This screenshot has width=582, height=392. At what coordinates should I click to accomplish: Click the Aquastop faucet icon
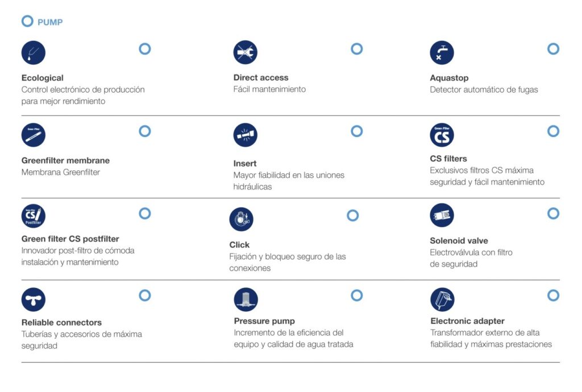pos(442,53)
